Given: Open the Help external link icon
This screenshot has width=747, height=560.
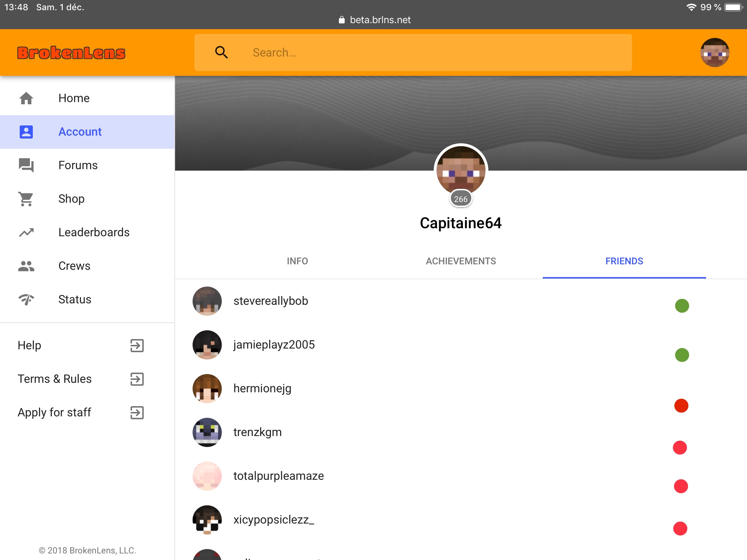Looking at the screenshot, I should [x=137, y=345].
